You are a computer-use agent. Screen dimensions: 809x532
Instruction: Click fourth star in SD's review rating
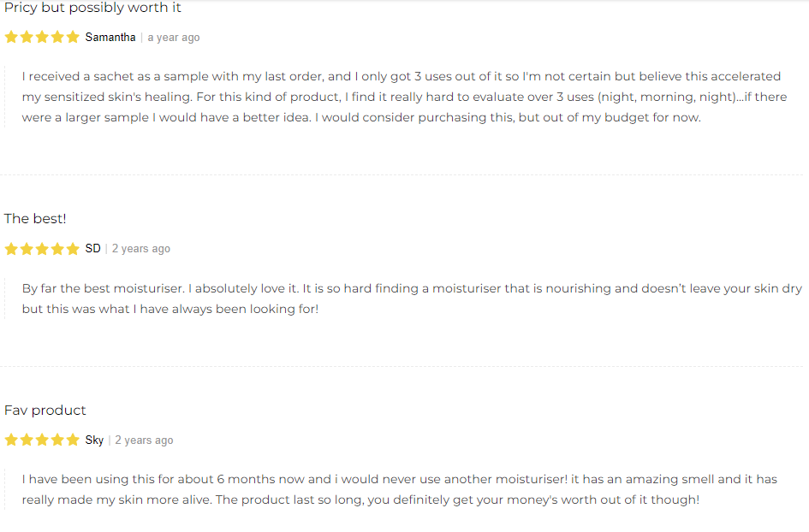pos(58,249)
